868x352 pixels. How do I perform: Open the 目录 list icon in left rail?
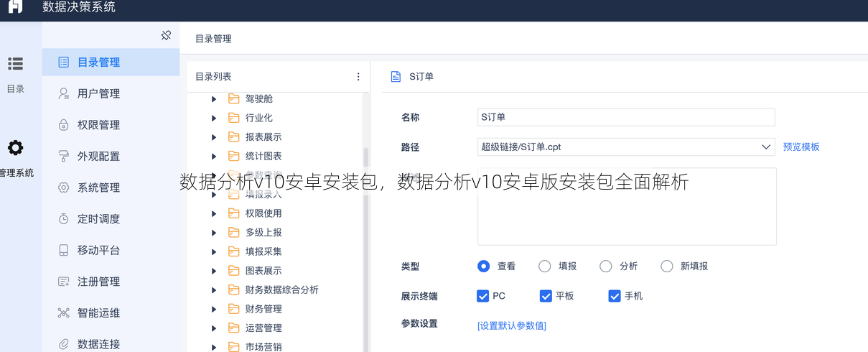click(x=15, y=64)
